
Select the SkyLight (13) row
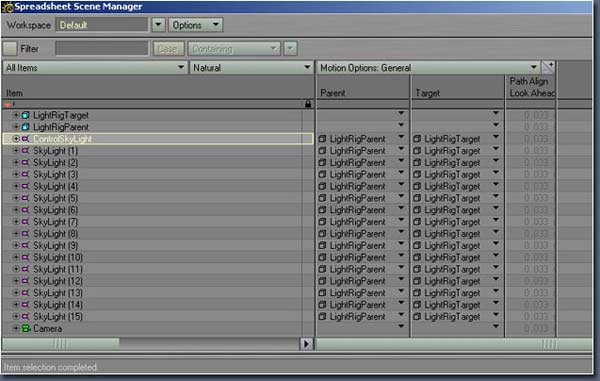pyautogui.click(x=158, y=293)
